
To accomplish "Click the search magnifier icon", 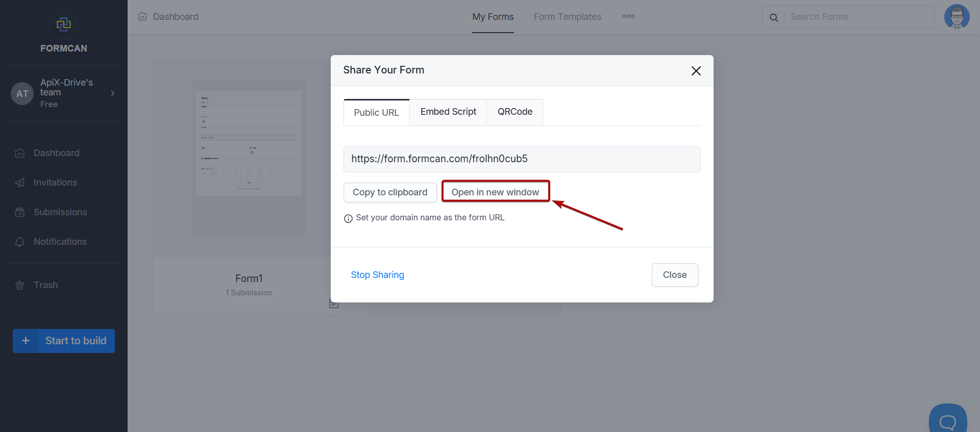I will 774,17.
